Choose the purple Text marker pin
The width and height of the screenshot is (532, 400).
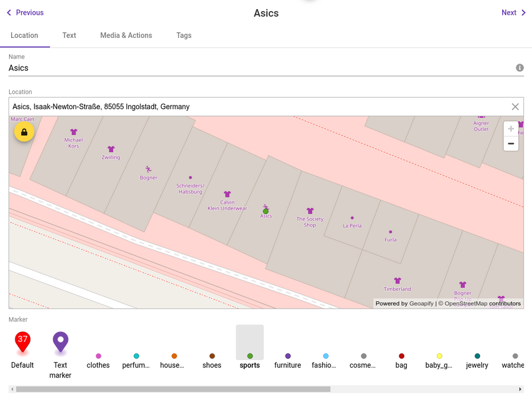pos(61,344)
